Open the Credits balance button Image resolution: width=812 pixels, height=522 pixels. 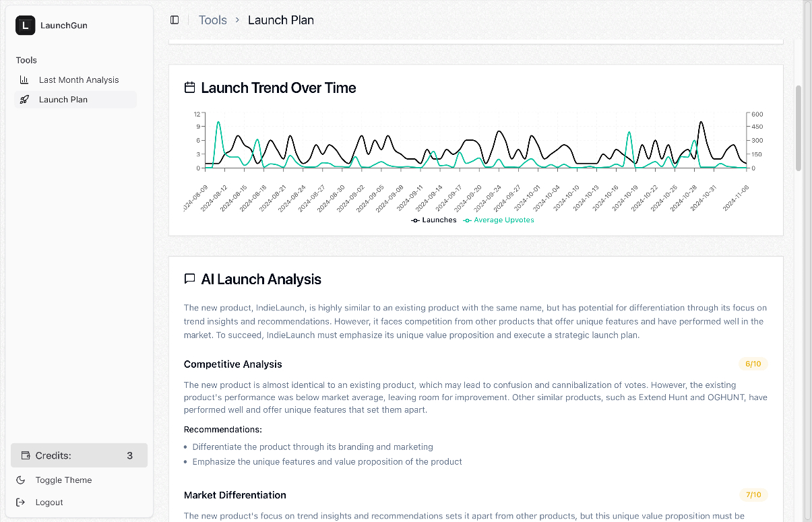(x=79, y=455)
